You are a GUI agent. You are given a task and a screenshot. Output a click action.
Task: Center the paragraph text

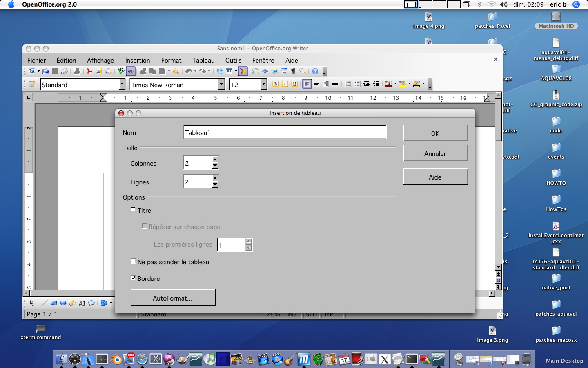(316, 84)
